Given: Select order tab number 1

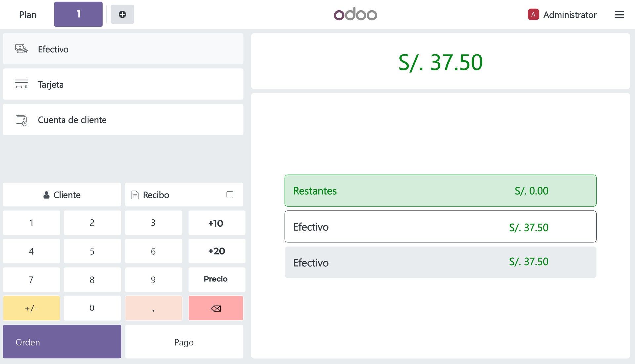Looking at the screenshot, I should pos(78,14).
